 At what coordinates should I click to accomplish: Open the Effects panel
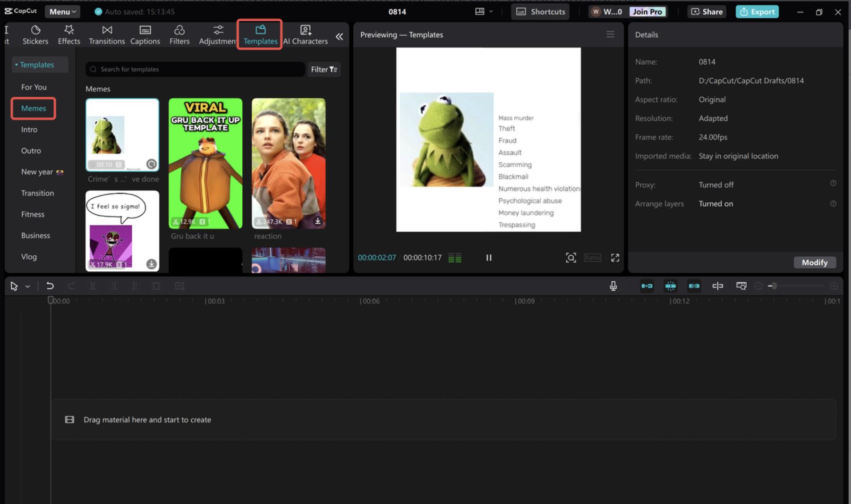[x=69, y=35]
